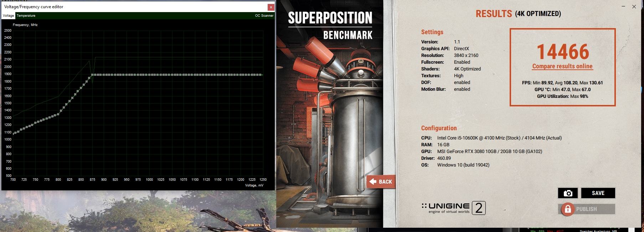
Task: Click the lock icon on the Publish button
Action: [x=568, y=209]
